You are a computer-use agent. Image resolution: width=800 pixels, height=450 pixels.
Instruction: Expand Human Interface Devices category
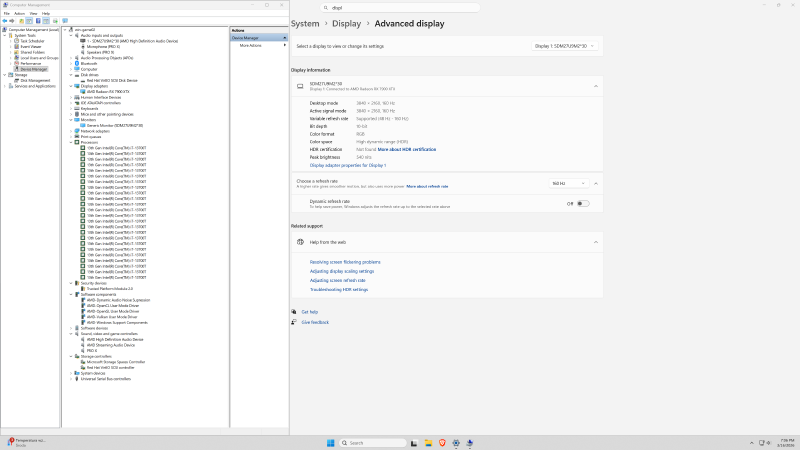(x=71, y=97)
